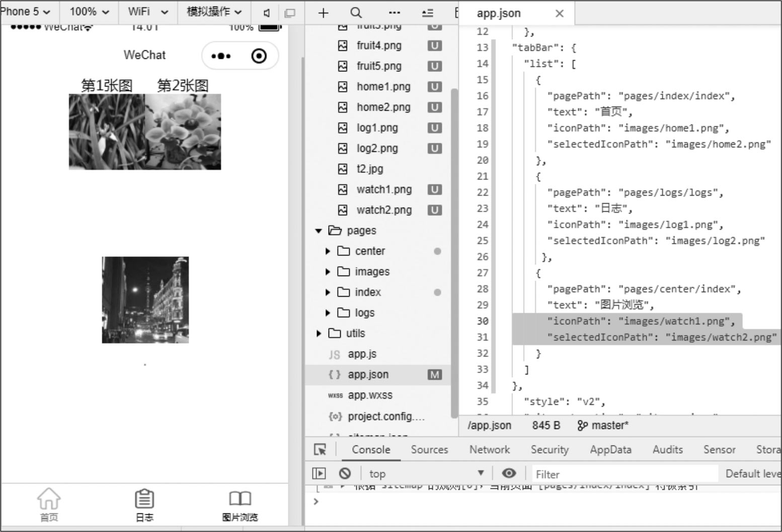Click the plus icon to add file
This screenshot has width=782, height=532.
[x=324, y=13]
